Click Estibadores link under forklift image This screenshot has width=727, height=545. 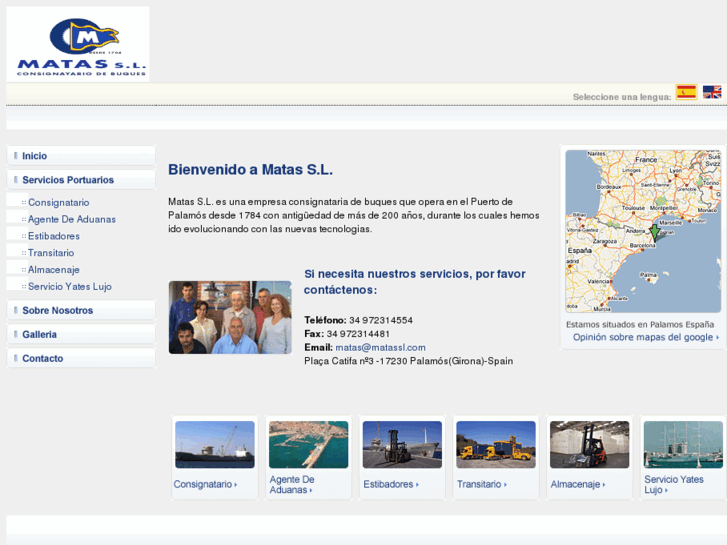(x=390, y=484)
